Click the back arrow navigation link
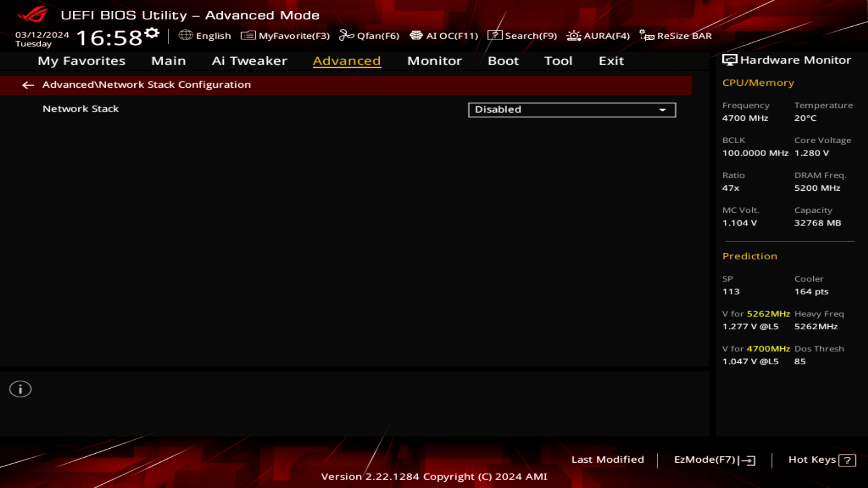Image resolution: width=868 pixels, height=488 pixels. point(28,84)
